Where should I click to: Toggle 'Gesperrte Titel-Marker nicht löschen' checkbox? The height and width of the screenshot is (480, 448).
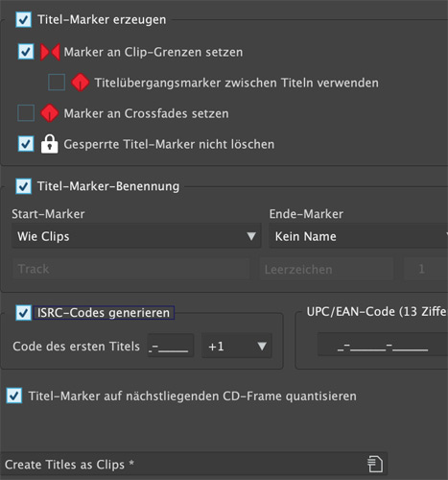26,144
